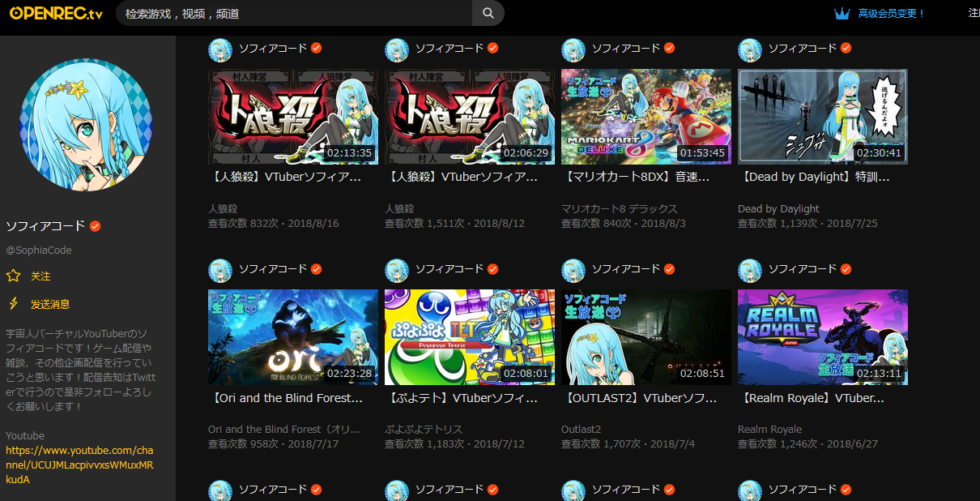Click the small channel avatar above the Ori video
980x501 pixels.
point(220,271)
